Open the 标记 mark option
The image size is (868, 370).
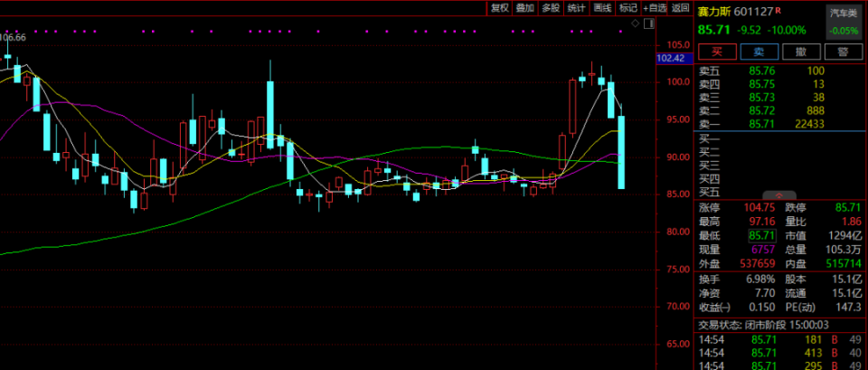point(627,8)
